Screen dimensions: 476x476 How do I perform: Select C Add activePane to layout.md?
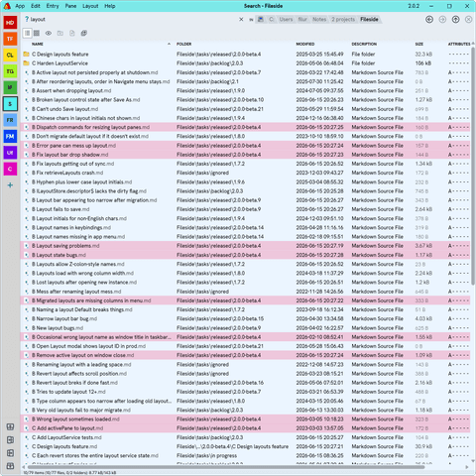point(246,428)
